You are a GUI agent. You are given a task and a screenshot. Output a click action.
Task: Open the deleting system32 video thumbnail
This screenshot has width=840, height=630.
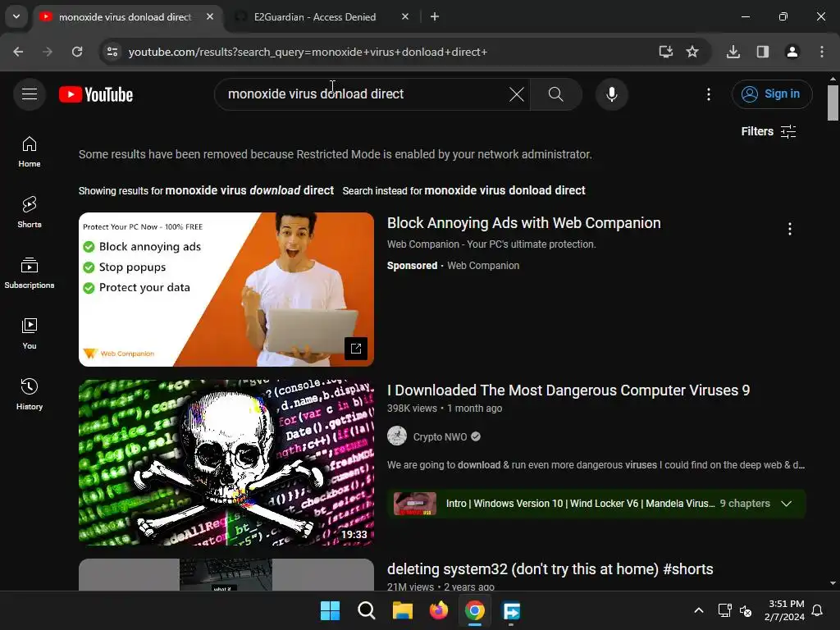click(x=226, y=575)
